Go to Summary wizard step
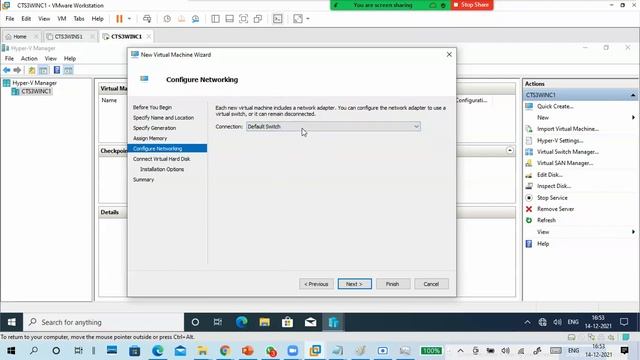The height and width of the screenshot is (360, 640). (x=143, y=180)
